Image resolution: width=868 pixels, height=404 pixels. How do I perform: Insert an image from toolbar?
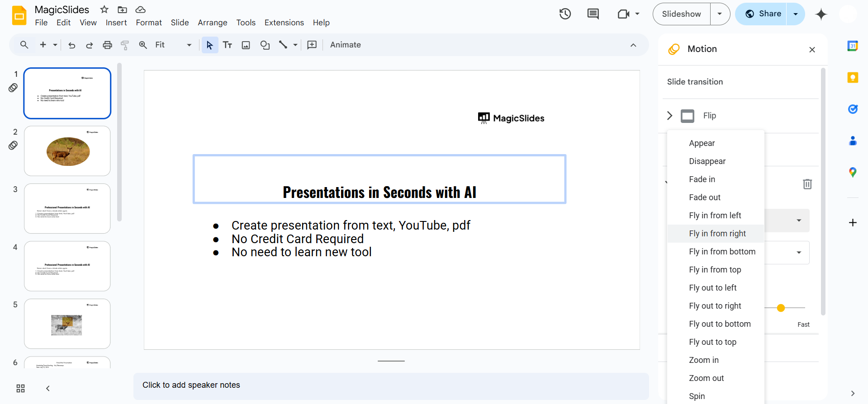point(246,45)
